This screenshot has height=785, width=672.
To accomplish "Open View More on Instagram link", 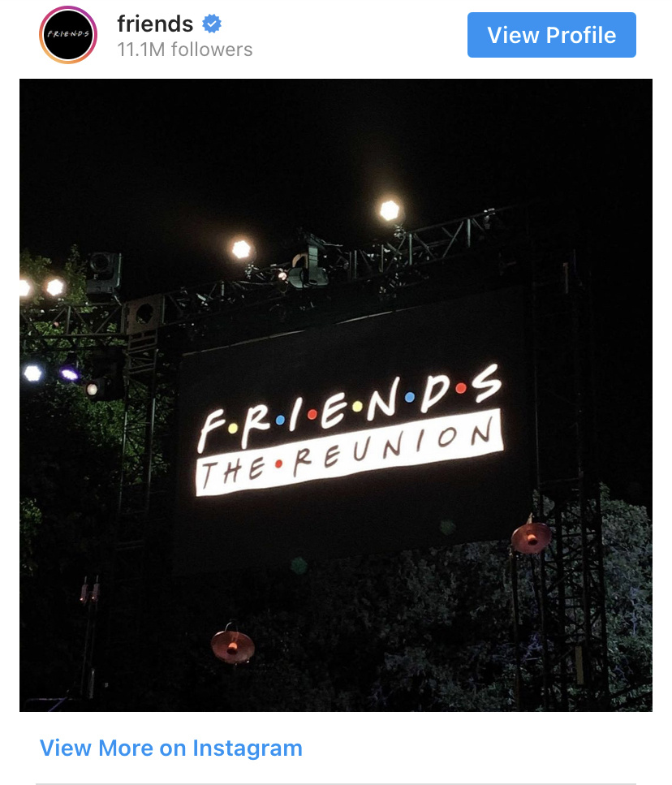I will pyautogui.click(x=171, y=748).
